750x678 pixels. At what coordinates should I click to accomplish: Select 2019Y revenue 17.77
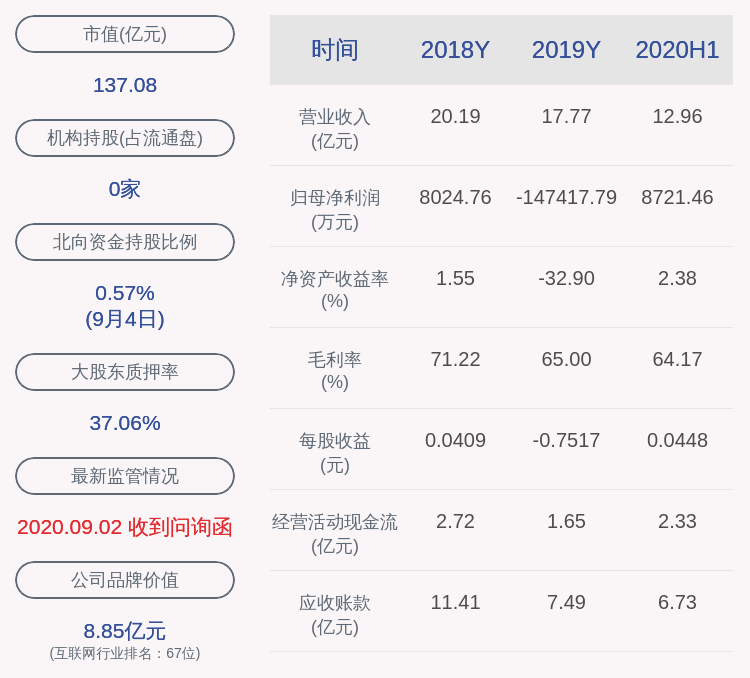tap(566, 116)
